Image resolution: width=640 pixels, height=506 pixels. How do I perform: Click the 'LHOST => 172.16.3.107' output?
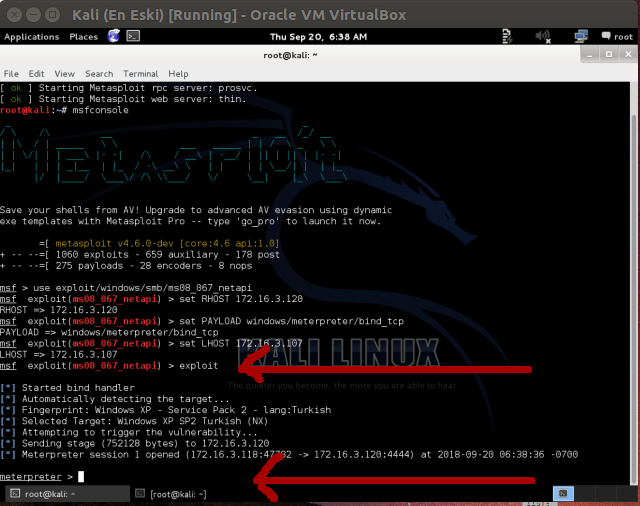tap(58, 355)
